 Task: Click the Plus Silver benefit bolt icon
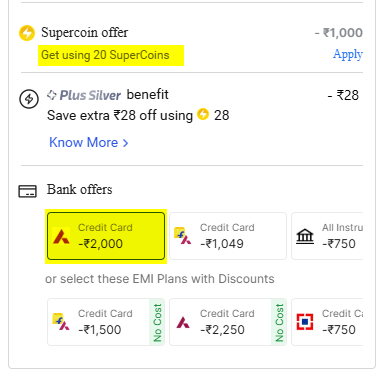tap(29, 99)
